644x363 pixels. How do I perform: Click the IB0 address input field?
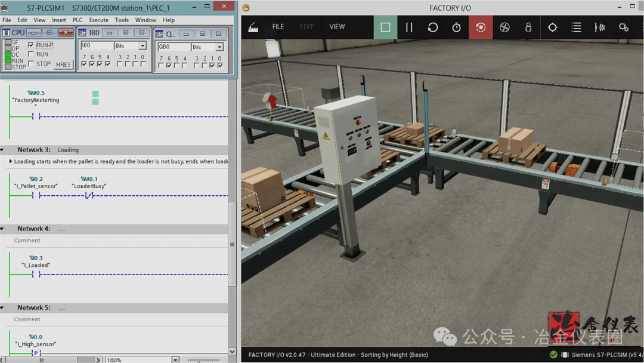(97, 45)
